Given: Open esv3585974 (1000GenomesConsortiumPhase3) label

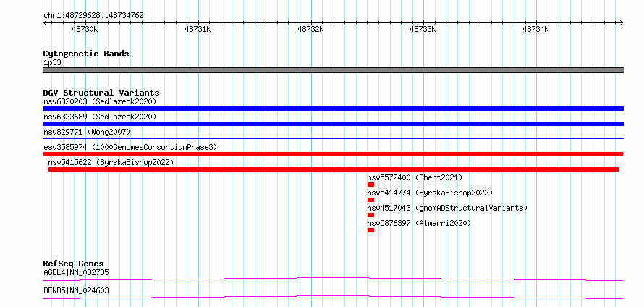Looking at the screenshot, I should (x=130, y=147).
